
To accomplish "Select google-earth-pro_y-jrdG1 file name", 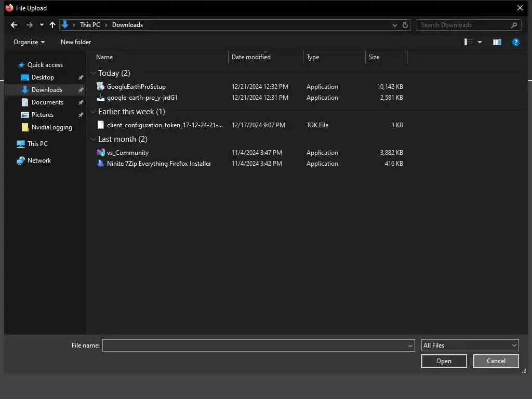I will pos(142,98).
